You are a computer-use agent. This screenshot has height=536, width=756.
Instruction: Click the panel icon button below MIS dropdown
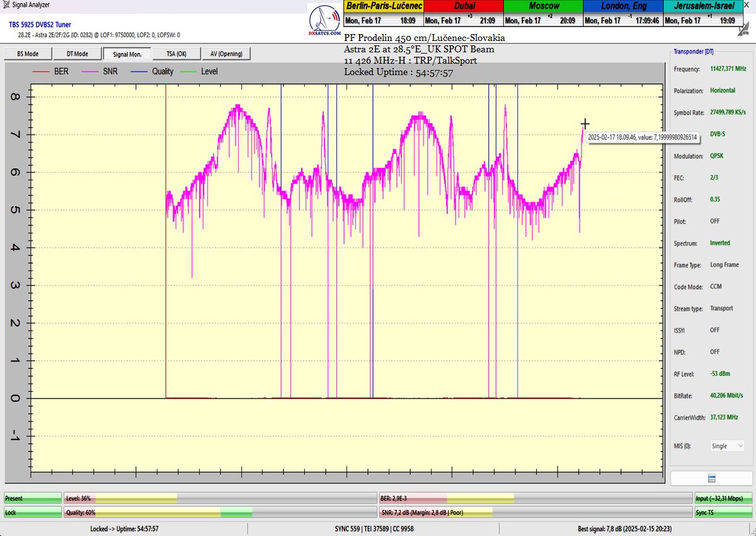point(711,478)
